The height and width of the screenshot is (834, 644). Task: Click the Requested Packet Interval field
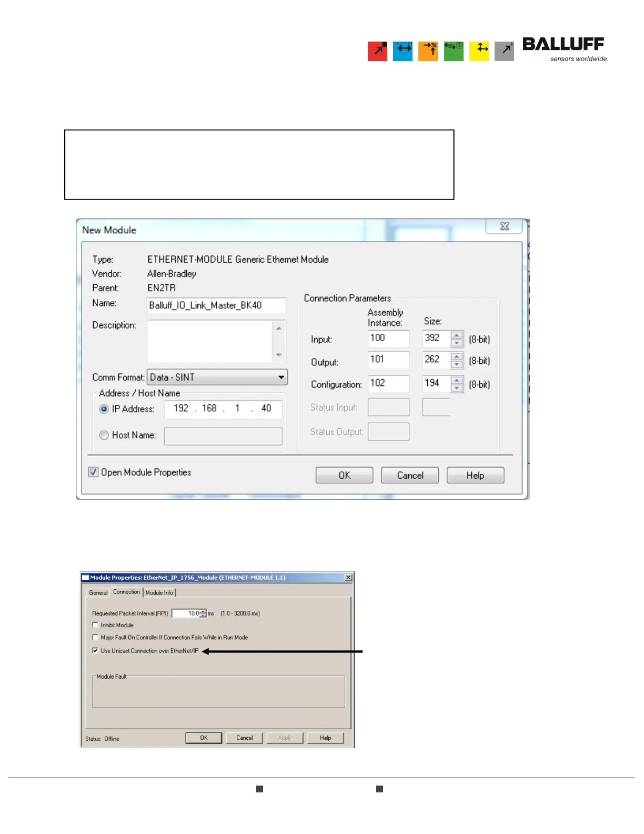(186, 613)
